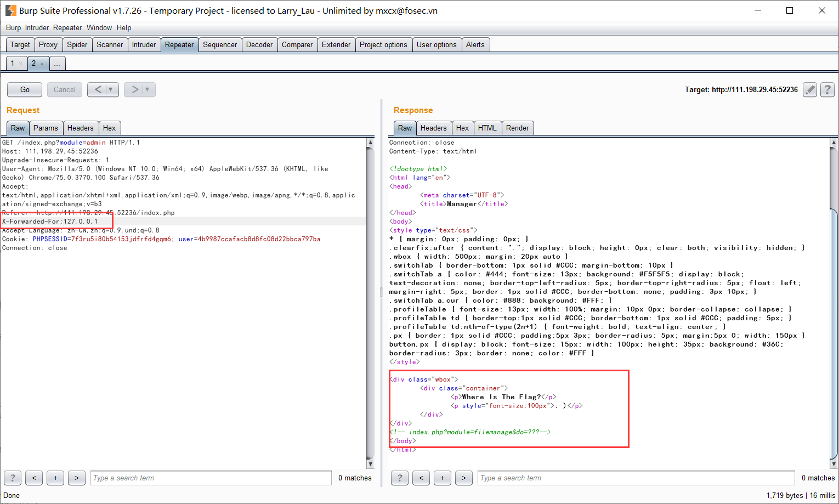Screen dimensions: 839x504
Task: Select the response Raw view tab
Action: click(x=405, y=128)
